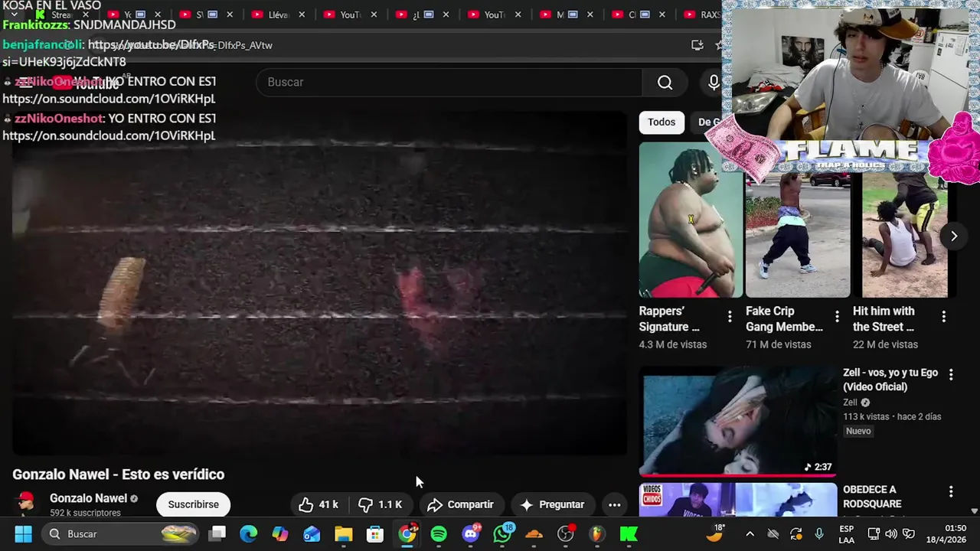Open FL Studio from the taskbar
This screenshot has height=551, width=980.
[597, 533]
